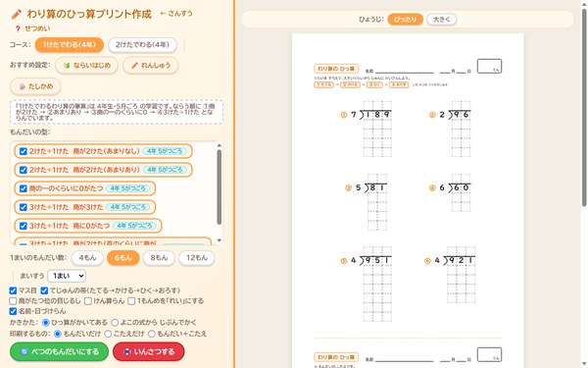This screenshot has height=368, width=588.
Task: Enable けん算らん checkbox
Action: 88,301
